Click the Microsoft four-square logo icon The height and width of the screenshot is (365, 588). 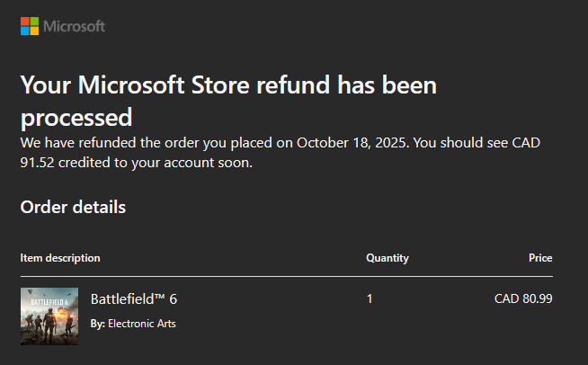tap(30, 26)
